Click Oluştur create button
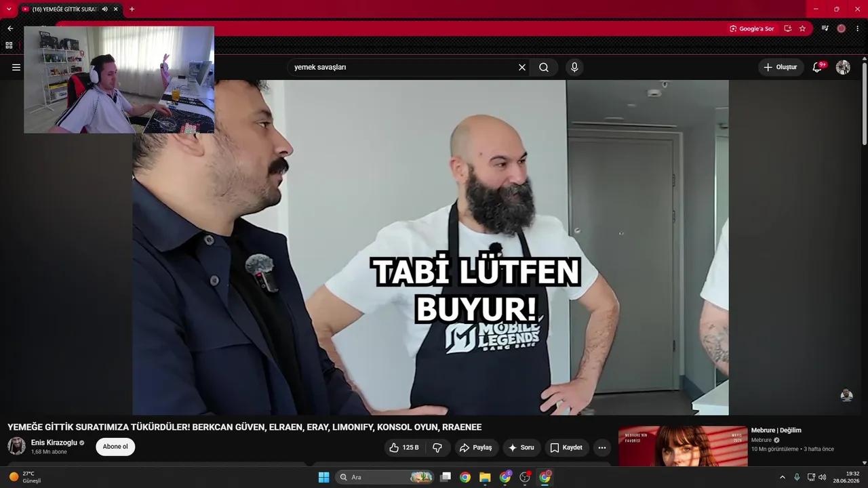This screenshot has height=488, width=868. 781,67
